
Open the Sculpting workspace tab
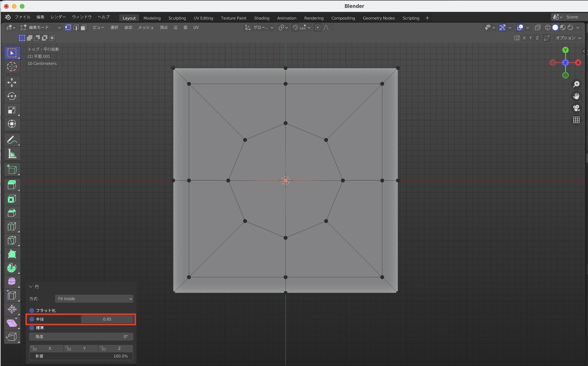[x=177, y=18]
